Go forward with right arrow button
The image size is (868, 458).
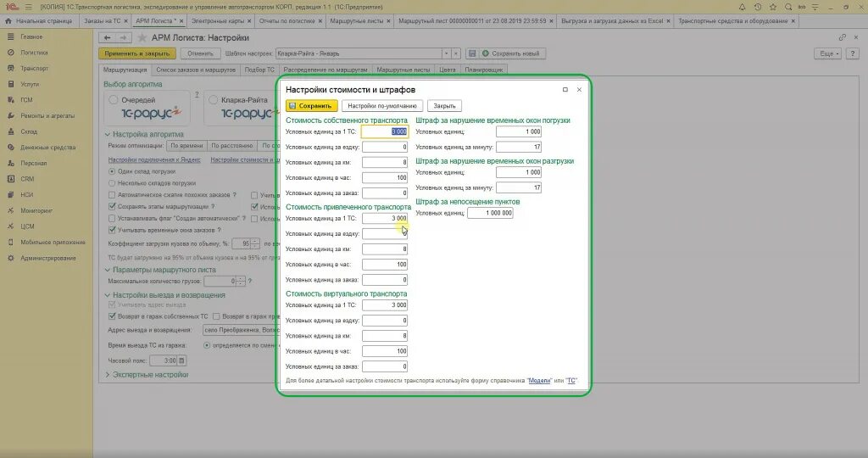click(x=124, y=37)
